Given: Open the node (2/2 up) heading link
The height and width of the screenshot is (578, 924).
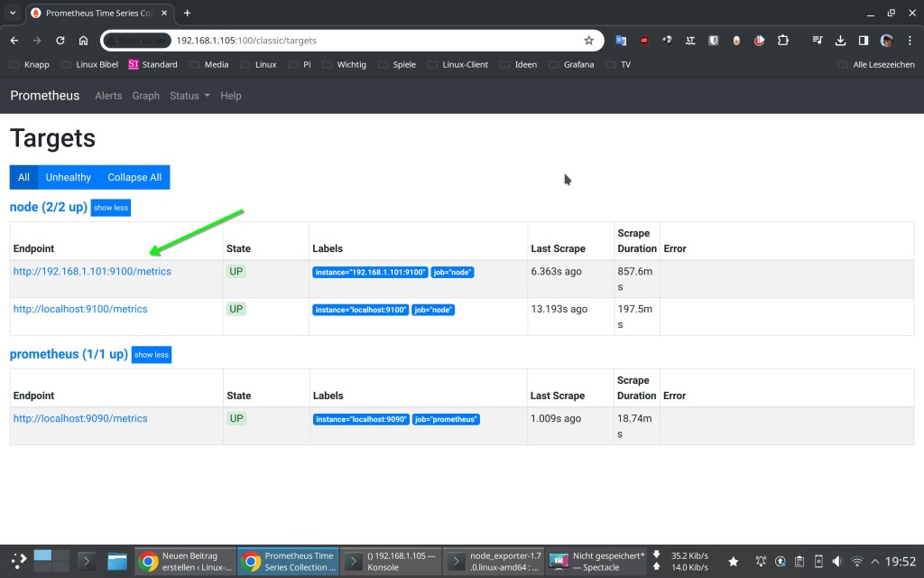Looking at the screenshot, I should pos(49,207).
